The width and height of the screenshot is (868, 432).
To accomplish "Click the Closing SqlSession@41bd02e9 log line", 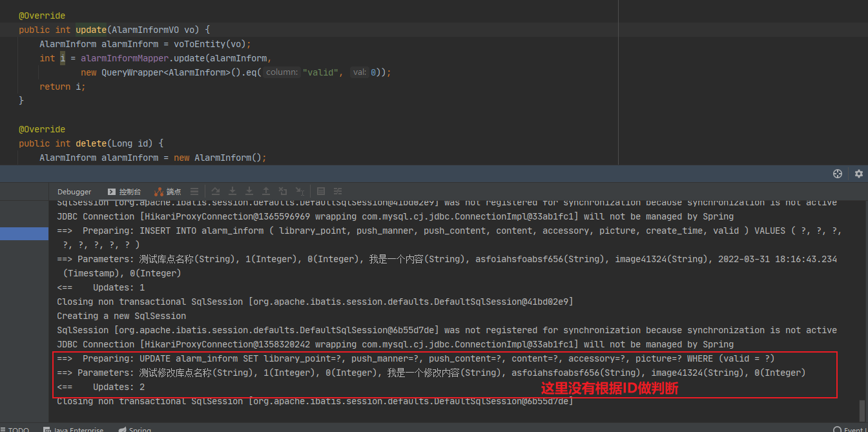I will pyautogui.click(x=315, y=302).
